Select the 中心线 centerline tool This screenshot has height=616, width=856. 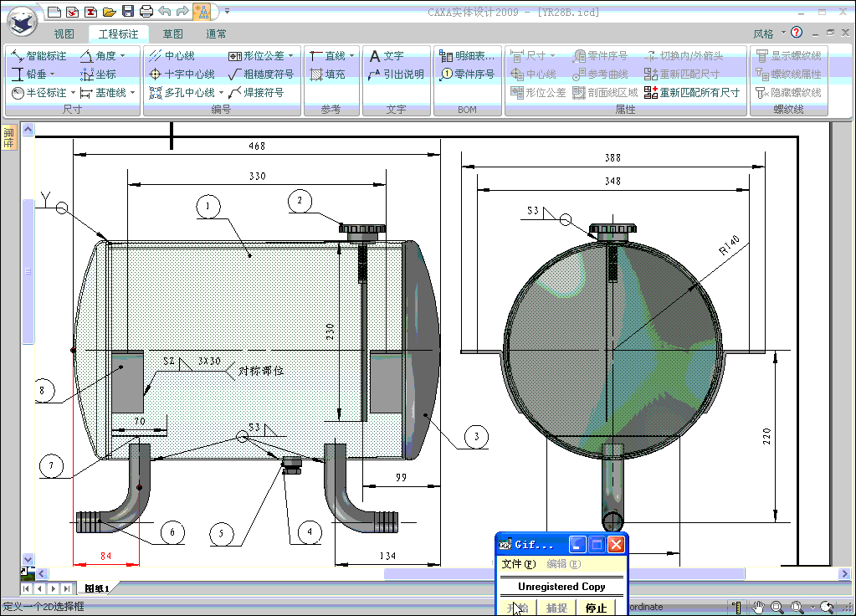tap(172, 56)
